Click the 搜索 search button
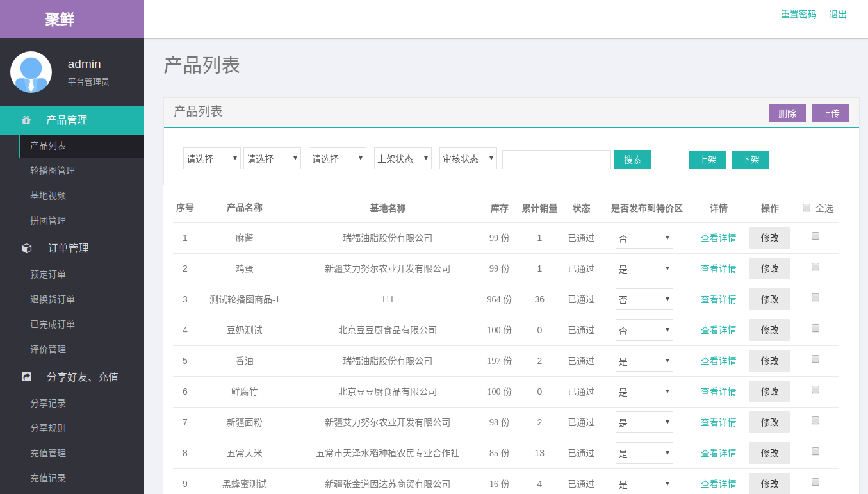The height and width of the screenshot is (494, 868). pos(633,160)
